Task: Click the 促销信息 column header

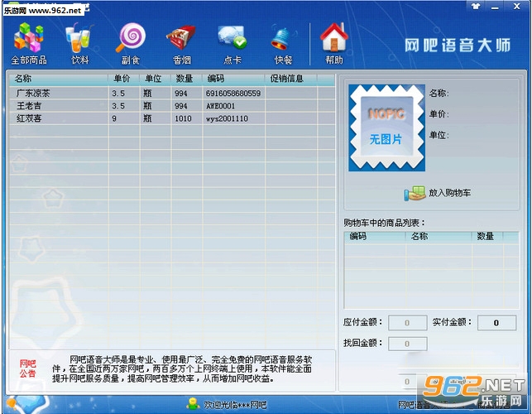Action: coord(290,79)
